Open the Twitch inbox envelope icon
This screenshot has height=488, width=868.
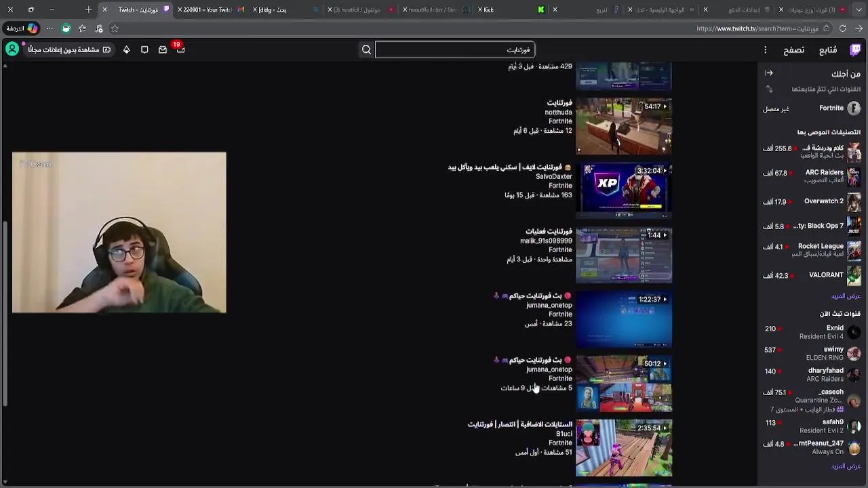(163, 49)
